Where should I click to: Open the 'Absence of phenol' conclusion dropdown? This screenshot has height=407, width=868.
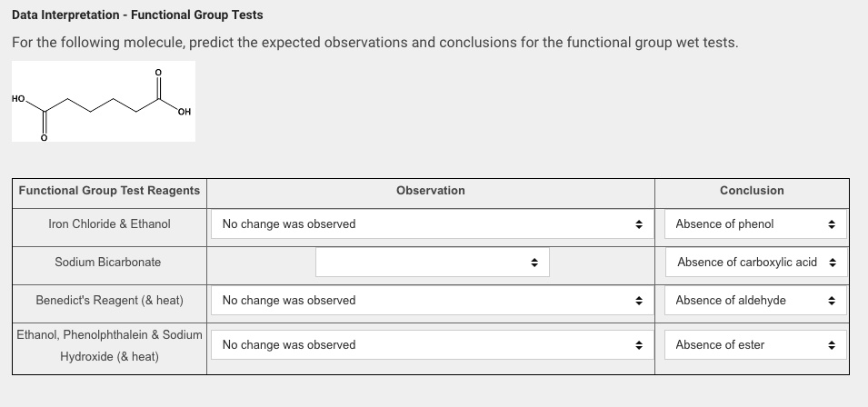[752, 223]
